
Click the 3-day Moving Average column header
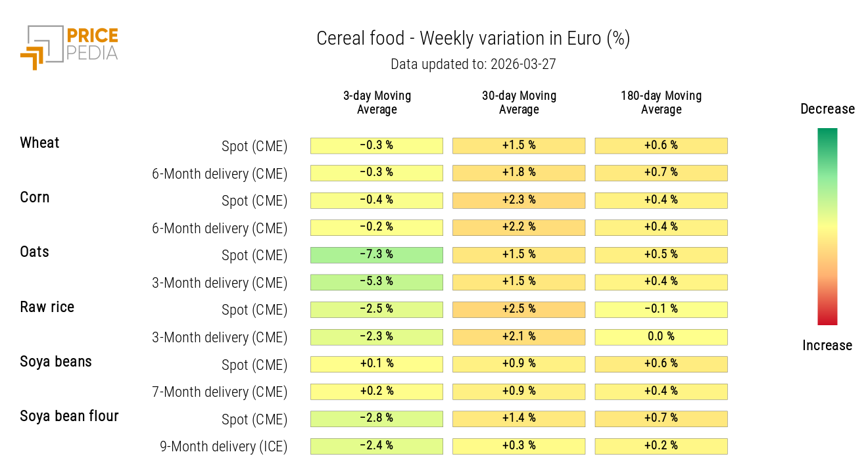point(377,102)
